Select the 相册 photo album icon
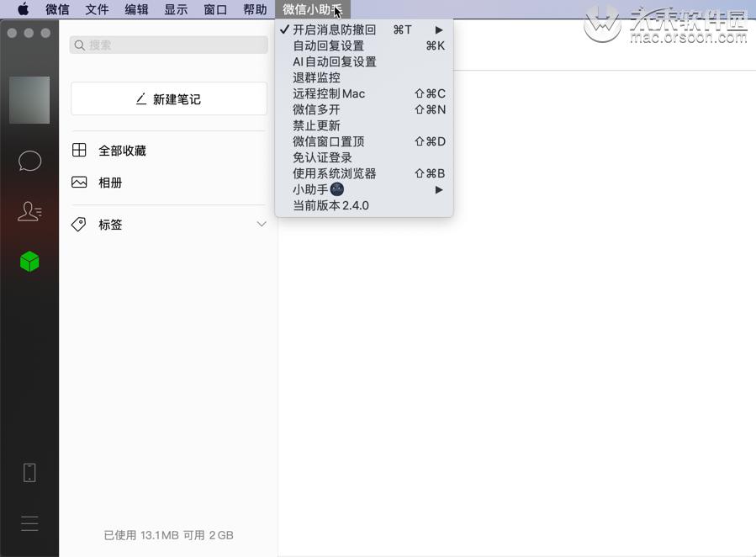This screenshot has height=557, width=756. (79, 183)
